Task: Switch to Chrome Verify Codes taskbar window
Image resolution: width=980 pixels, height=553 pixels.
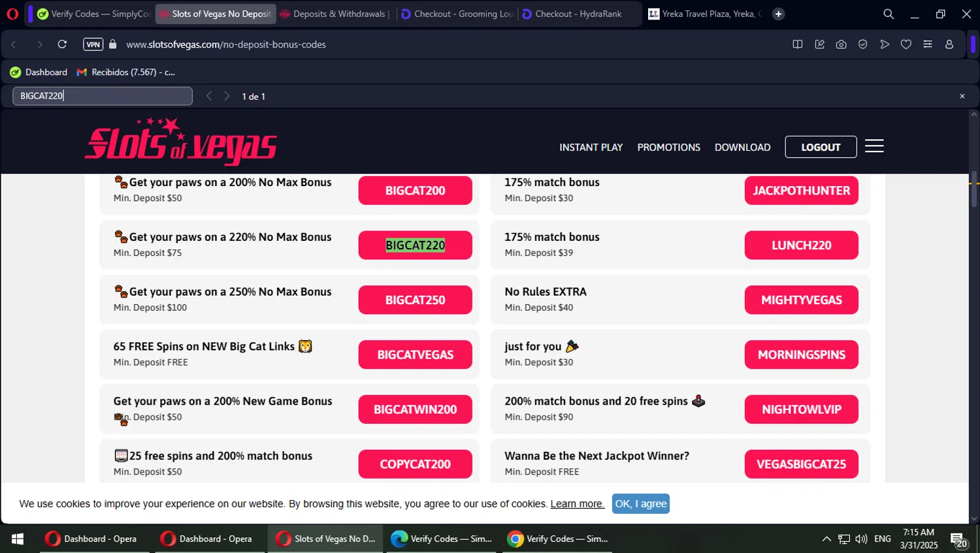Action: tap(558, 539)
